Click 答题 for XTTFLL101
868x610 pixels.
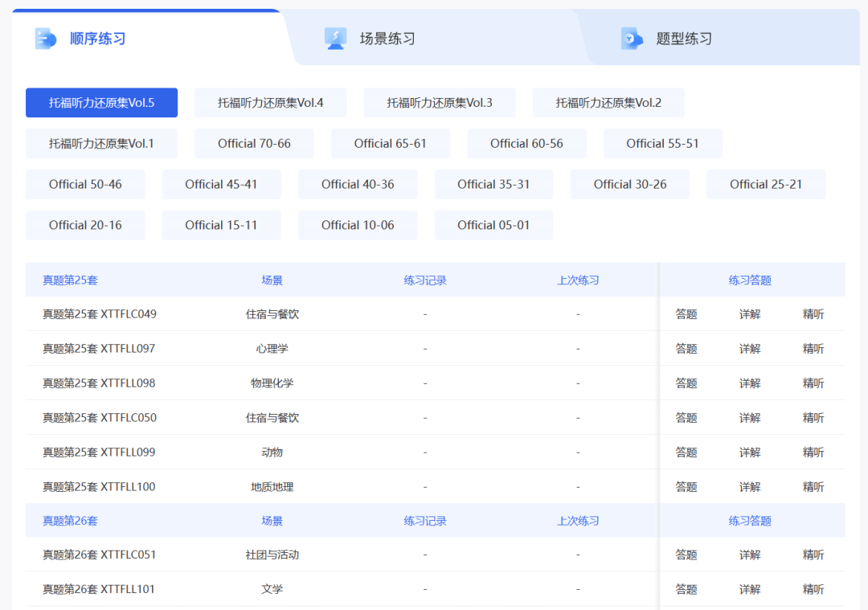click(x=686, y=590)
